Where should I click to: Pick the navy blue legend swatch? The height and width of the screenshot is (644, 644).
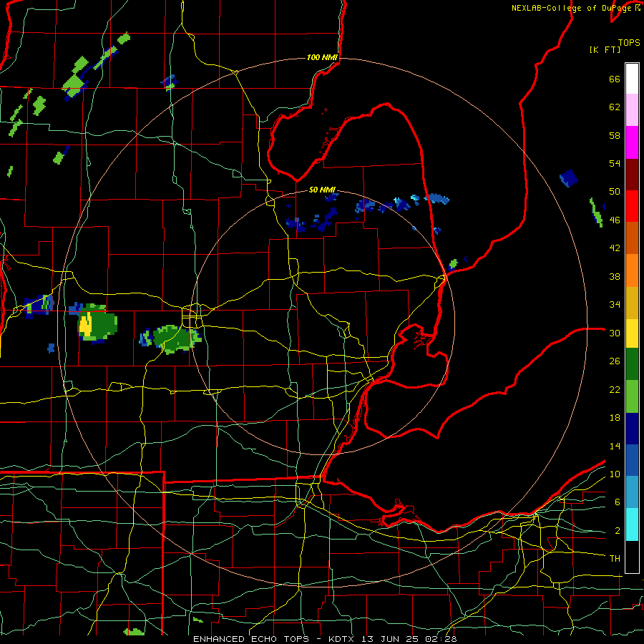(x=632, y=429)
